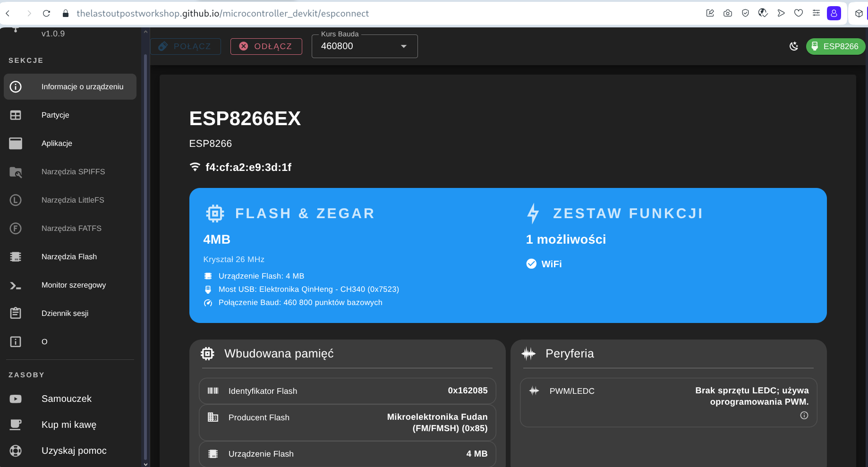
Task: Click the PWM/LEDC info icon
Action: pyautogui.click(x=804, y=416)
